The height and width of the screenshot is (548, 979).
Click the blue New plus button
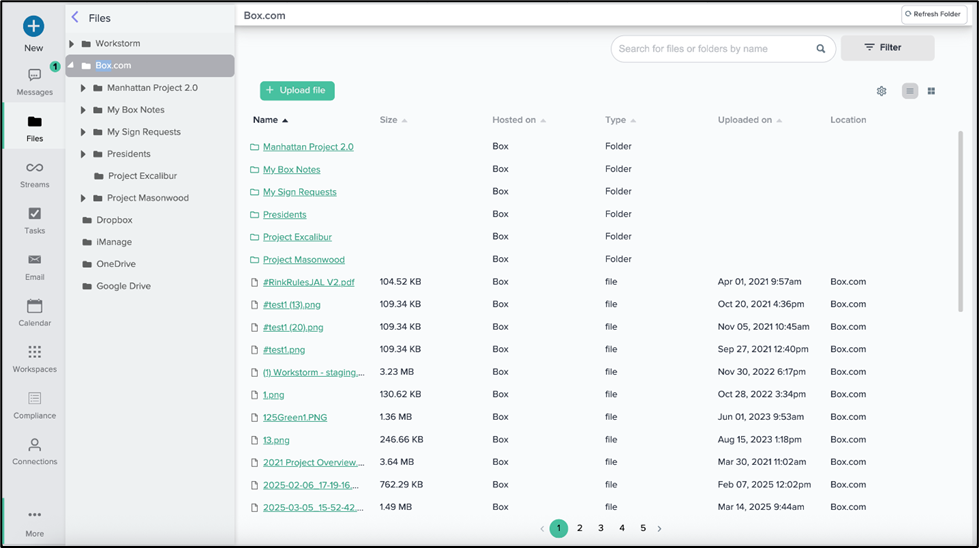point(34,26)
